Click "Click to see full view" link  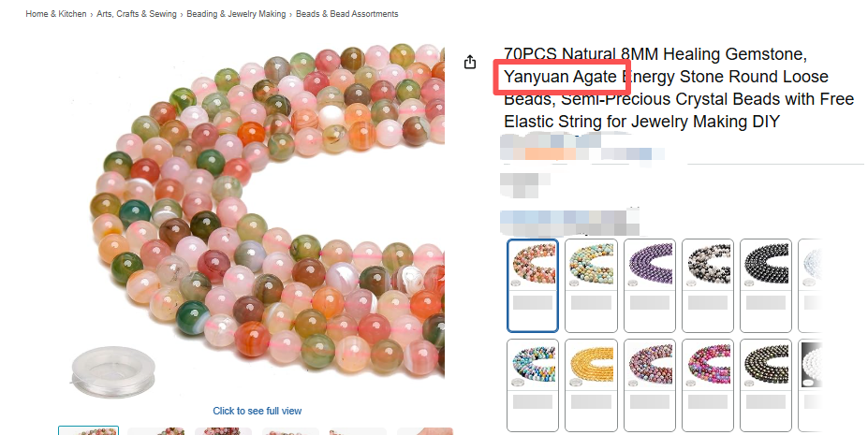coord(257,411)
